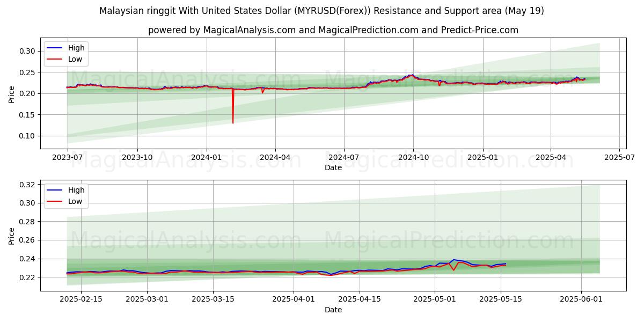
Task: Click the 0.15 price tick label
Action: [27, 115]
